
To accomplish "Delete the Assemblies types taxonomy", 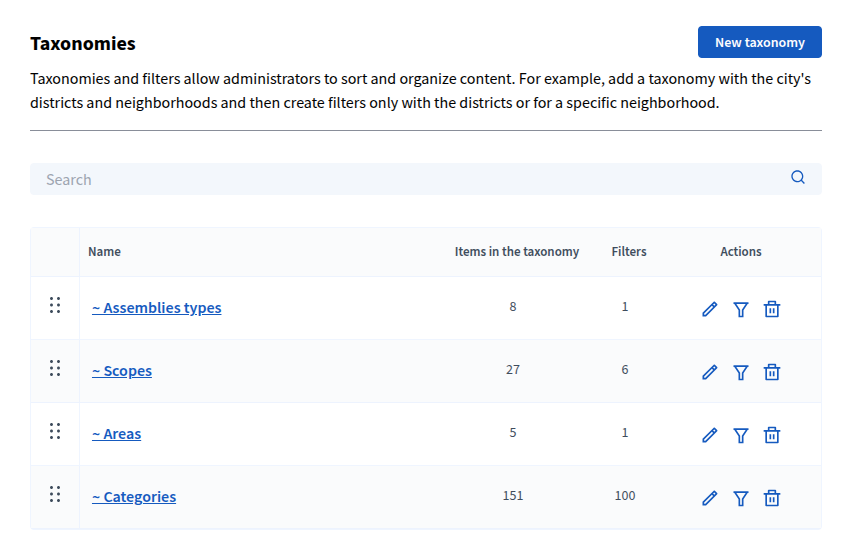I will 772,309.
